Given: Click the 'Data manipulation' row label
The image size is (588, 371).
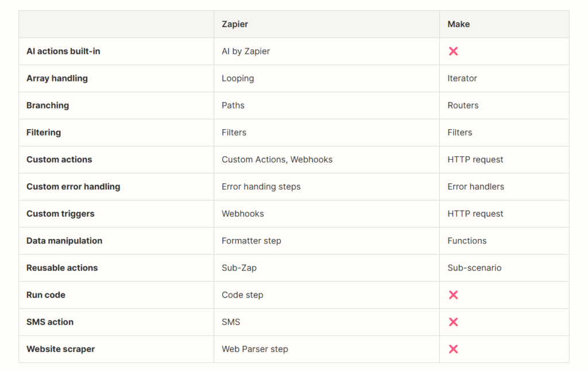Looking at the screenshot, I should [64, 241].
